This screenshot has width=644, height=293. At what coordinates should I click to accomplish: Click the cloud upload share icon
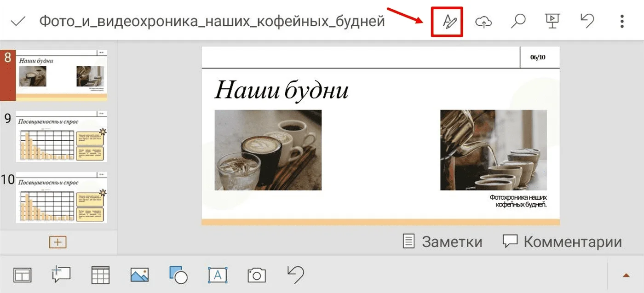tap(483, 22)
